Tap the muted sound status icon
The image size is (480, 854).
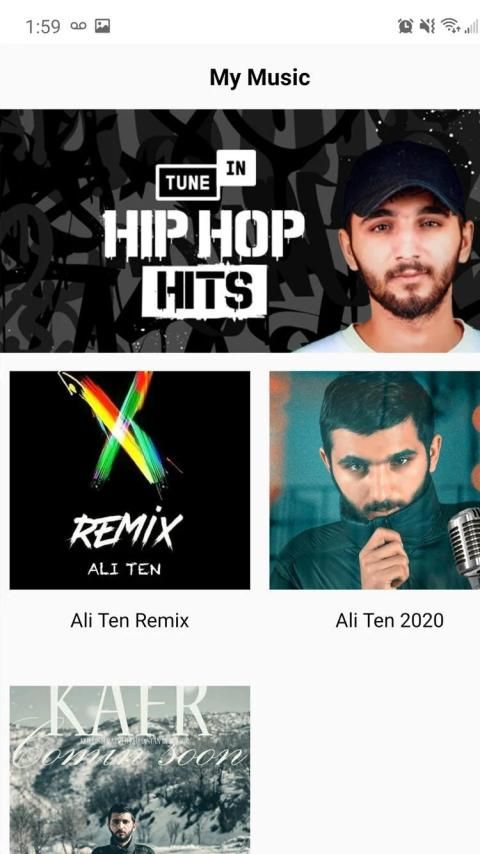coord(427,26)
